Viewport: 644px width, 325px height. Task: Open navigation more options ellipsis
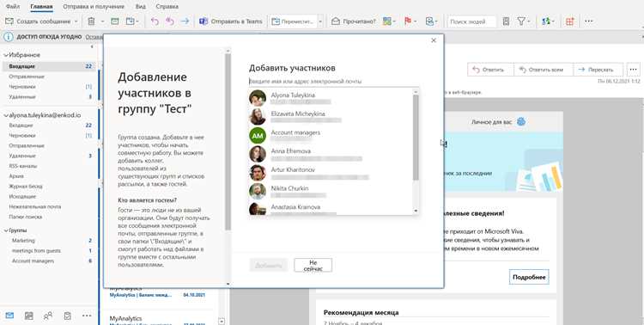[87, 316]
